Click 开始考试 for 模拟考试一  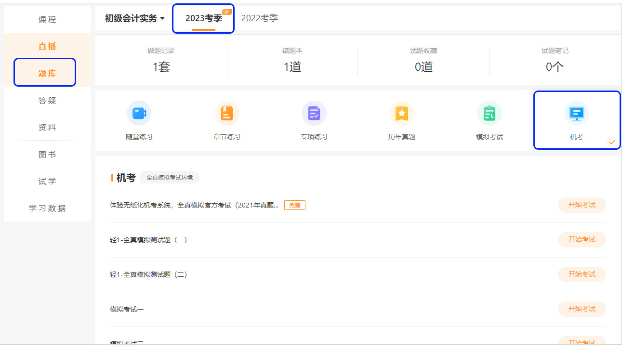pos(582,309)
